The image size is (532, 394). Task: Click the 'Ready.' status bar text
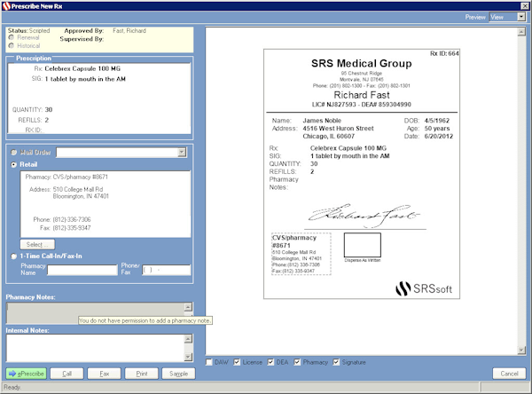pos(12,387)
